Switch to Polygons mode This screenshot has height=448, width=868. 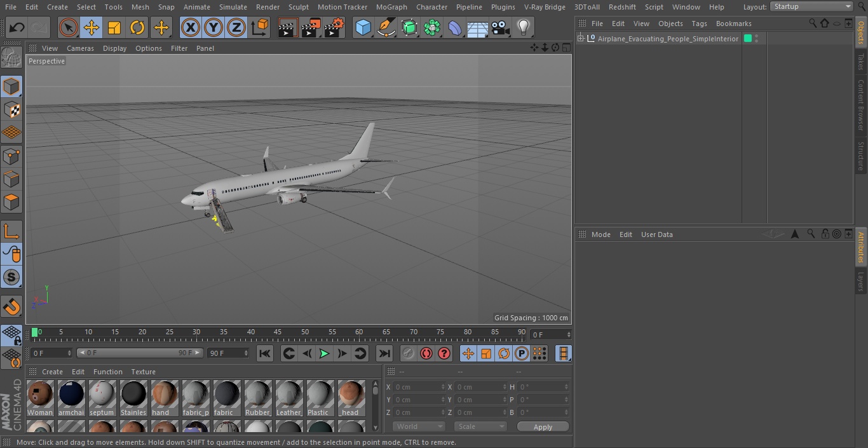11,202
